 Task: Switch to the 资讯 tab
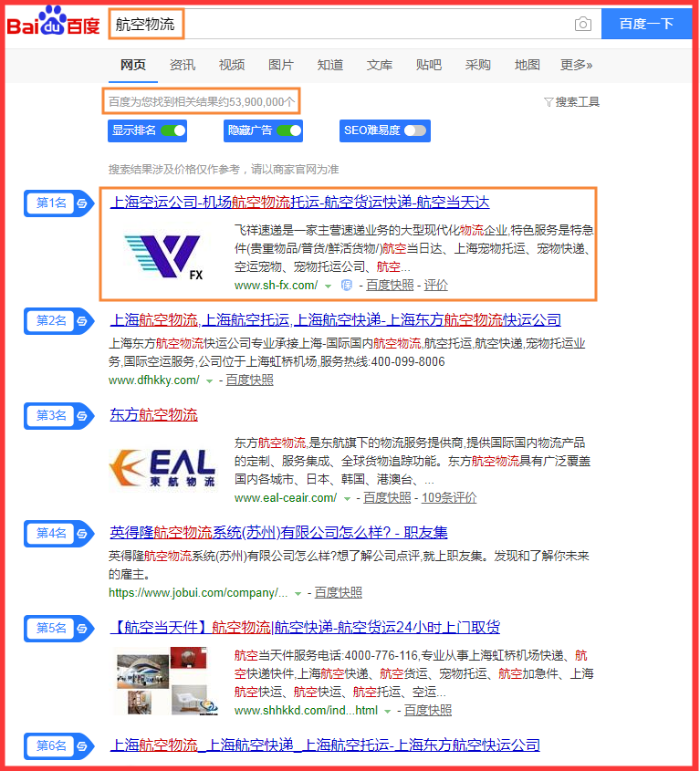[182, 65]
